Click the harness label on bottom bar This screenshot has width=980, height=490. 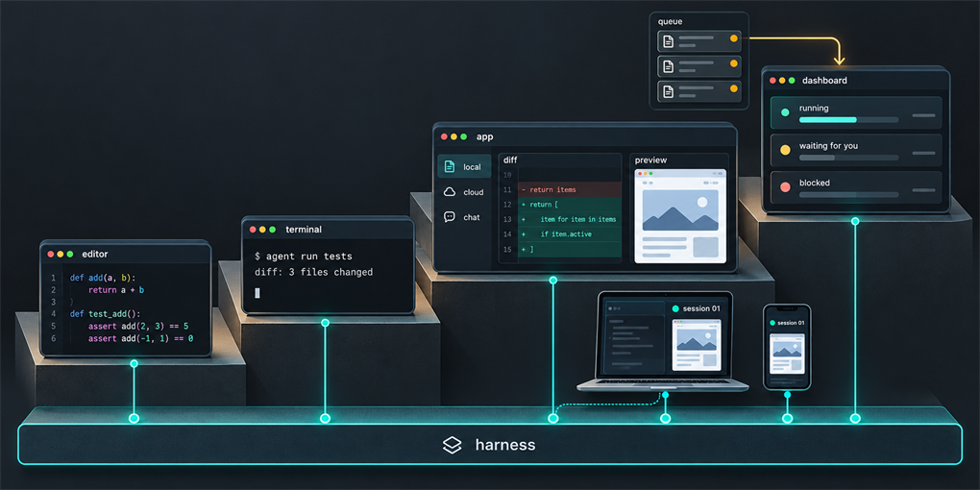tap(505, 445)
